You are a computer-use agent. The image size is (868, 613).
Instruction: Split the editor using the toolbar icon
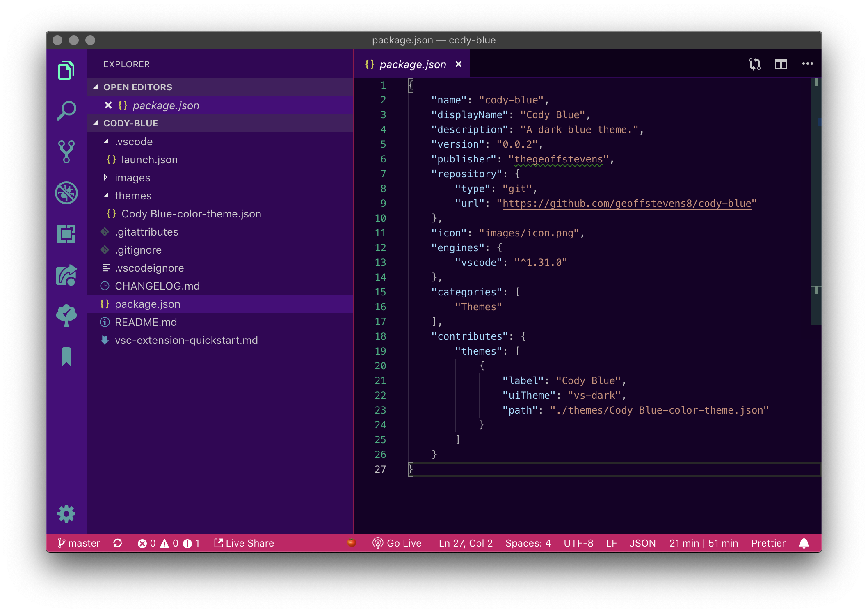click(x=781, y=64)
